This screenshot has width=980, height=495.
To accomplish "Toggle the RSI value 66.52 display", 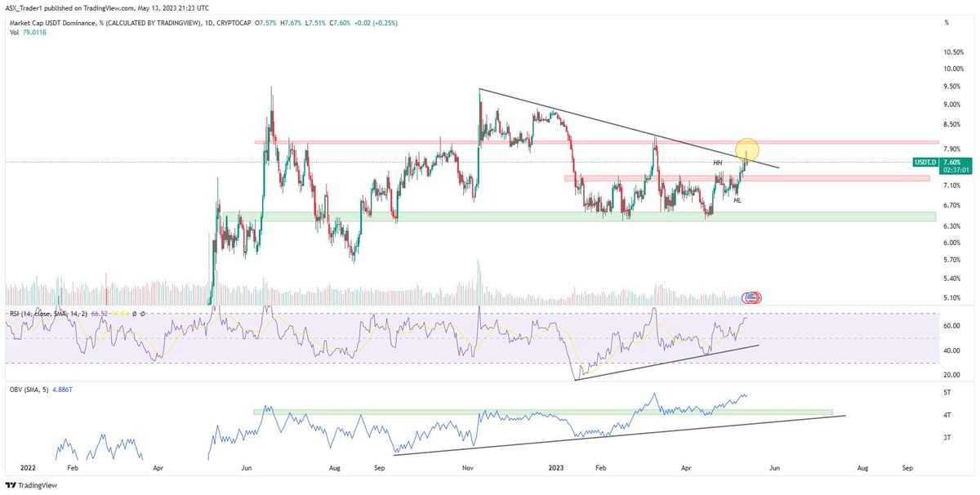I will tap(100, 312).
